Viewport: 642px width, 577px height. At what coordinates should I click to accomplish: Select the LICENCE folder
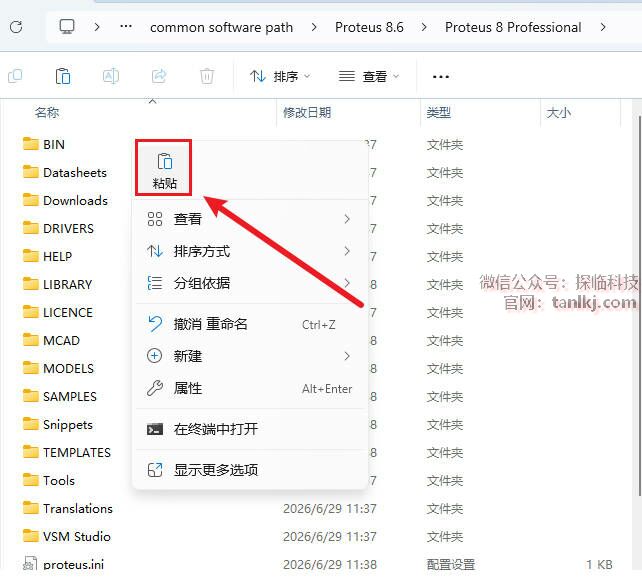58,312
